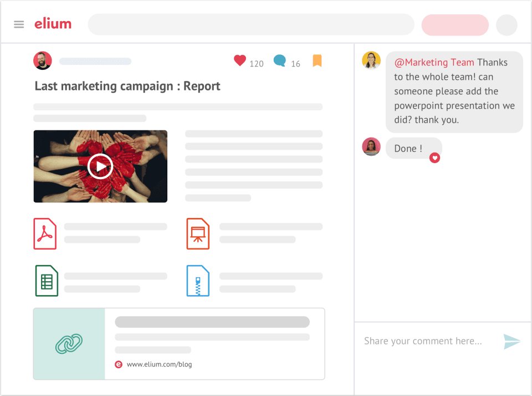Click the post author's avatar

pyautogui.click(x=43, y=60)
